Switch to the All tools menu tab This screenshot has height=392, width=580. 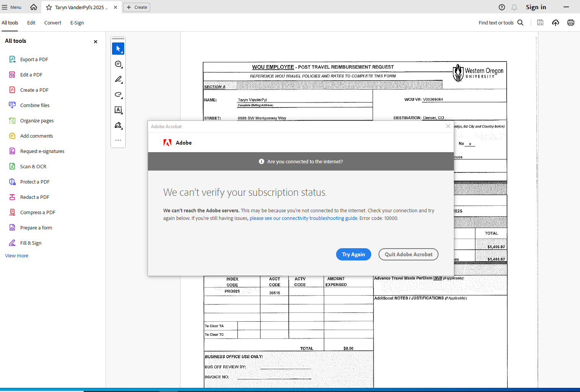pos(10,23)
